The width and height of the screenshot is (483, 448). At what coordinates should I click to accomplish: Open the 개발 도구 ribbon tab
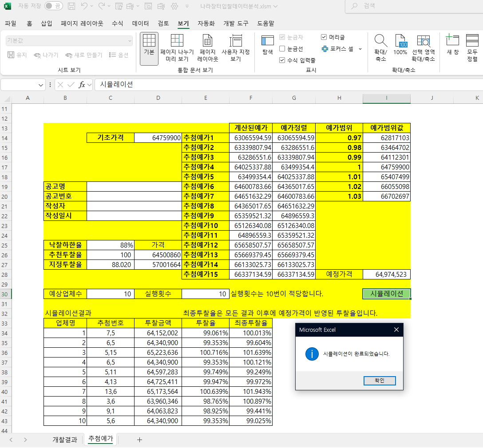(x=236, y=24)
